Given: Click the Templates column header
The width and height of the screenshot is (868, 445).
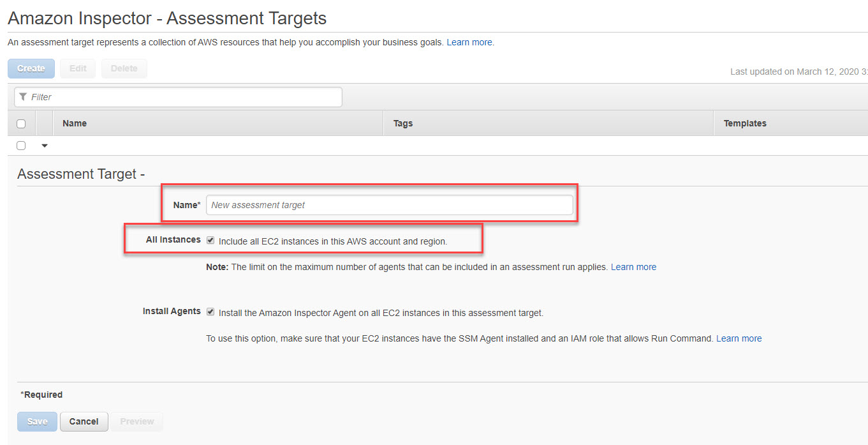Looking at the screenshot, I should (x=744, y=123).
